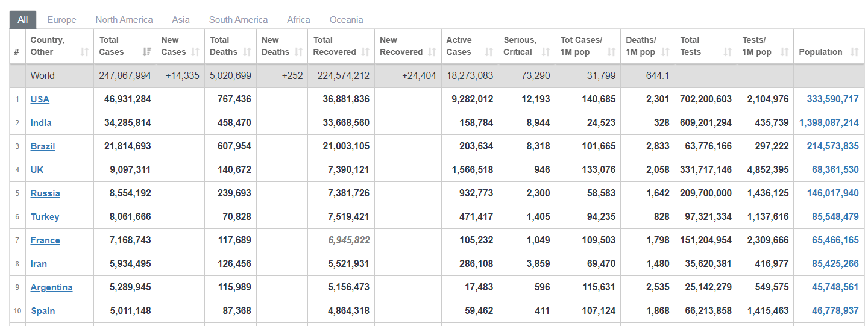Open the Asia tab
This screenshot has height=326, width=868.
tap(181, 20)
